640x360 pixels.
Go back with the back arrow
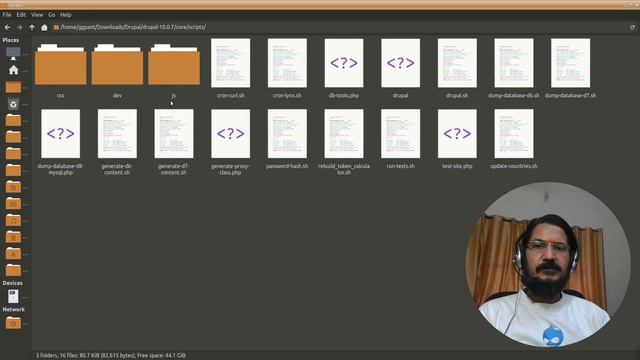7,27
